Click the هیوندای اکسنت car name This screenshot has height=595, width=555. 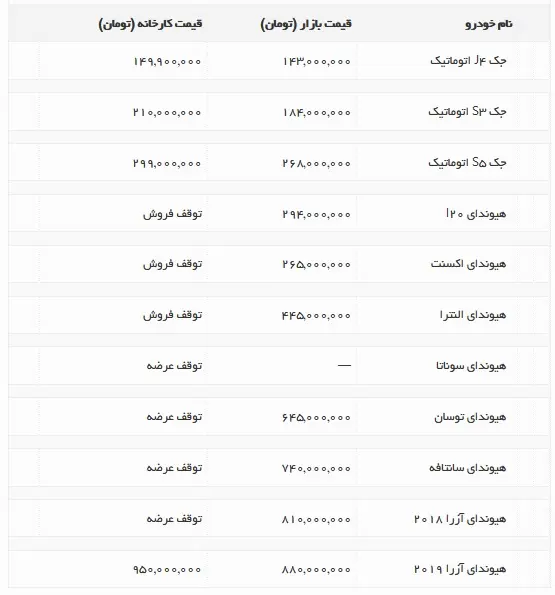coord(469,264)
